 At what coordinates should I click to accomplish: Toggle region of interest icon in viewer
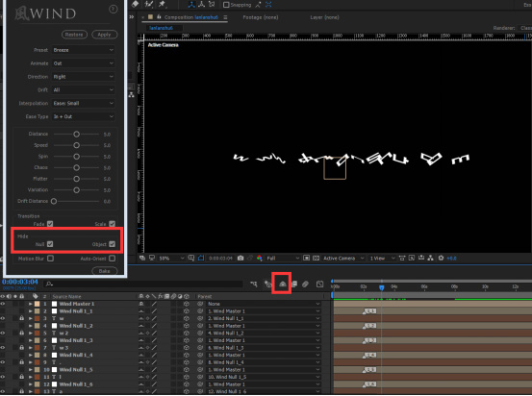tap(306, 259)
